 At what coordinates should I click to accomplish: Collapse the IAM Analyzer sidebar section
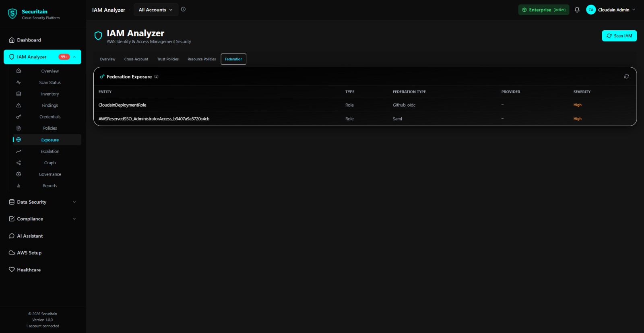coord(74,57)
